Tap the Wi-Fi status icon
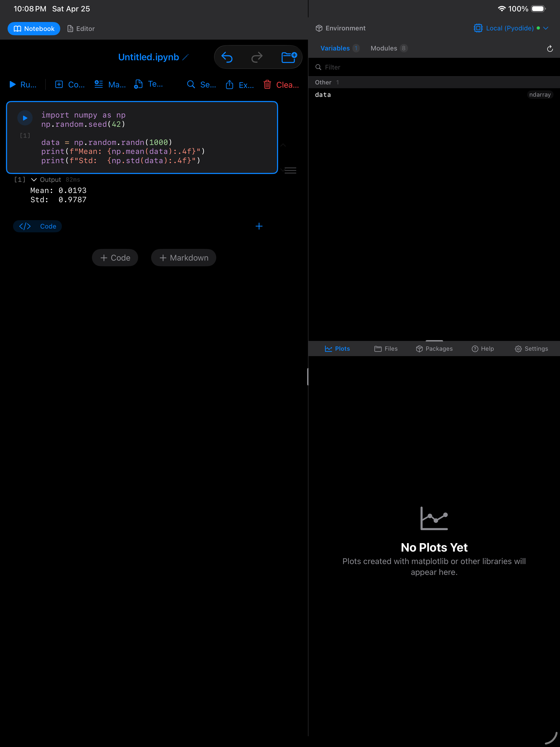Image resolution: width=560 pixels, height=747 pixels. tap(502, 9)
